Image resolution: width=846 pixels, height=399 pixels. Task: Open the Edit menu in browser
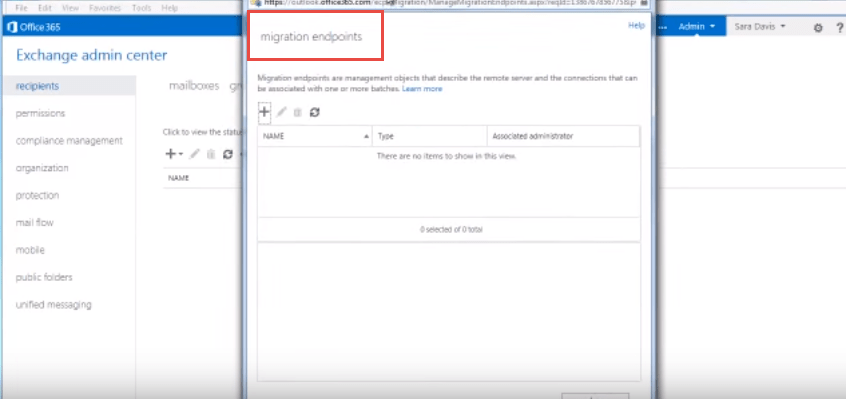(x=45, y=8)
